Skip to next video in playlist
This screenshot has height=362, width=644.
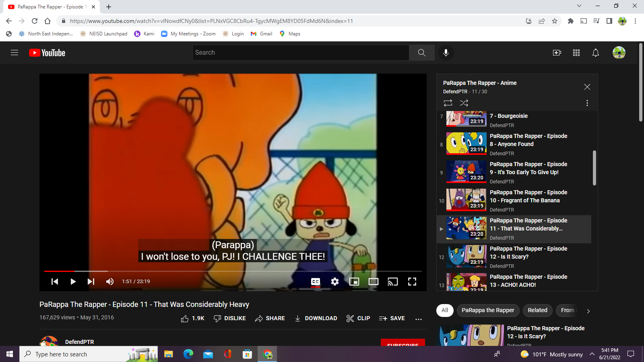pyautogui.click(x=91, y=282)
